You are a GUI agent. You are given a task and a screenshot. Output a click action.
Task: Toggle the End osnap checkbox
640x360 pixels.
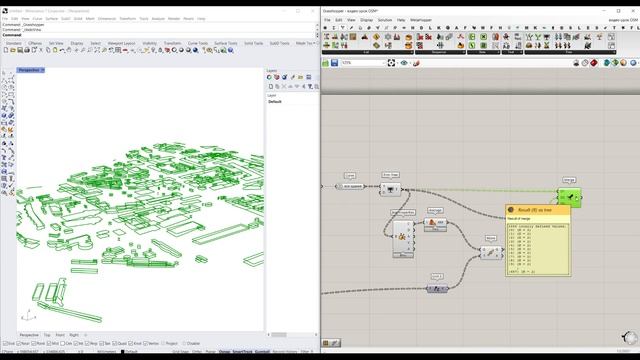(5, 343)
